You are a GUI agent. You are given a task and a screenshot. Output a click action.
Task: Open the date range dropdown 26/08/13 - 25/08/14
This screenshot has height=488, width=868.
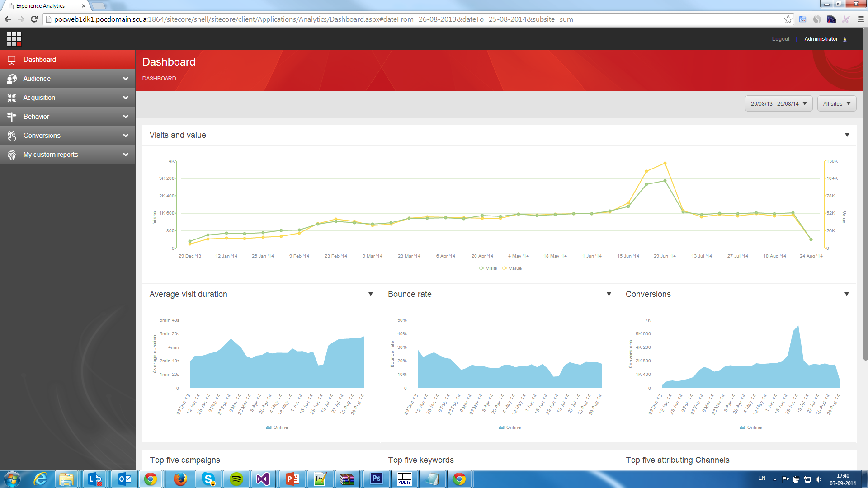(x=778, y=103)
